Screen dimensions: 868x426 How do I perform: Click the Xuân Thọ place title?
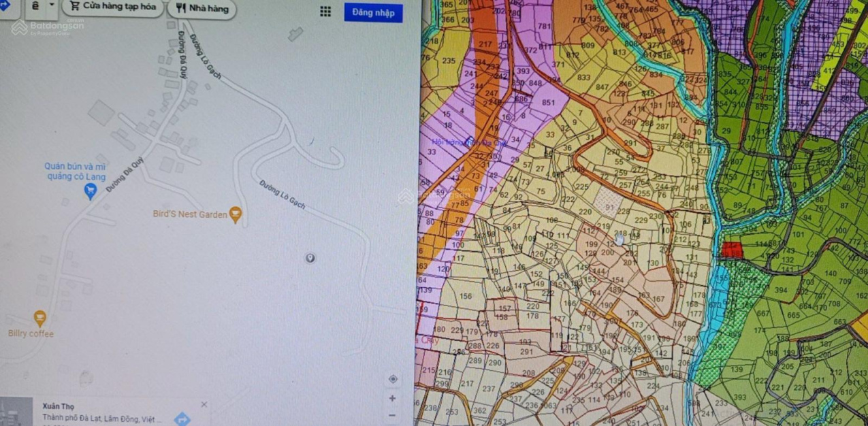pos(59,406)
